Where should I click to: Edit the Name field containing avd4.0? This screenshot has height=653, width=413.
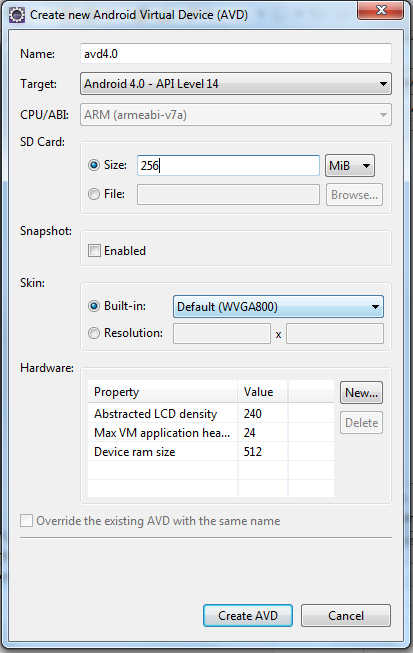[236, 54]
